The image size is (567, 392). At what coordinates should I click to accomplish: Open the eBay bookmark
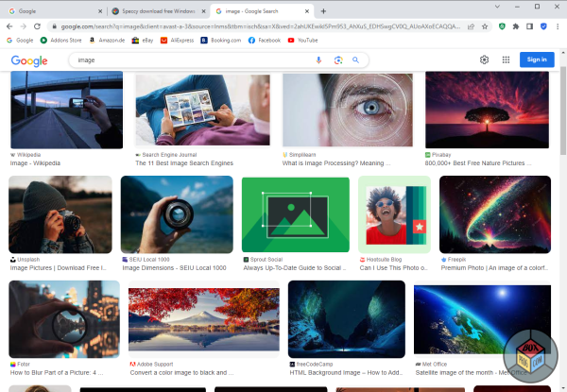tap(143, 40)
